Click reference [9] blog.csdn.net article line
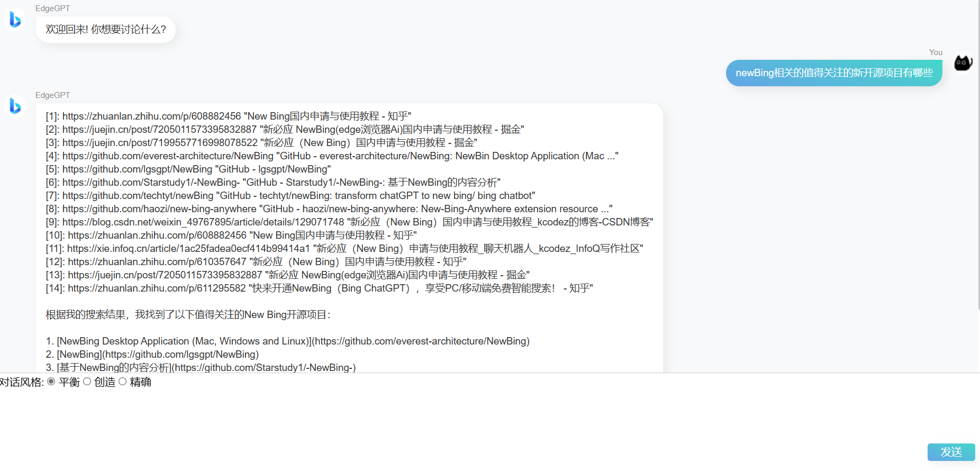Image resolution: width=980 pixels, height=471 pixels. [x=349, y=222]
